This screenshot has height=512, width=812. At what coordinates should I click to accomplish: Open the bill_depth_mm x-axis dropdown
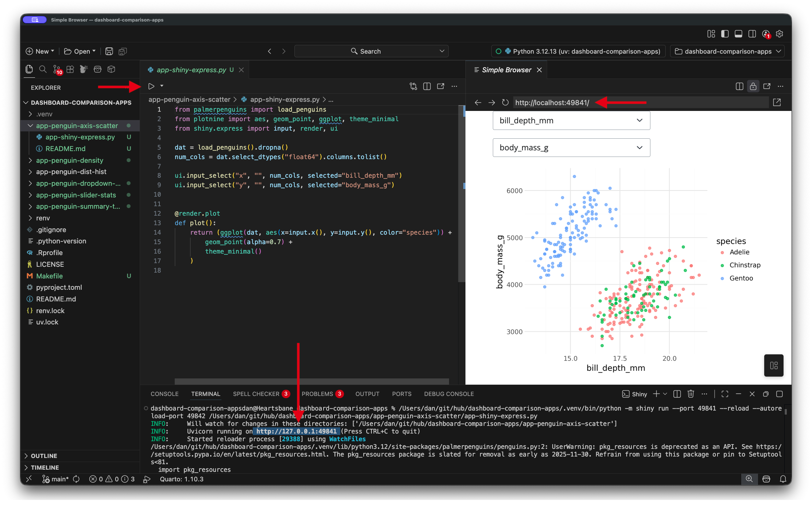click(571, 120)
